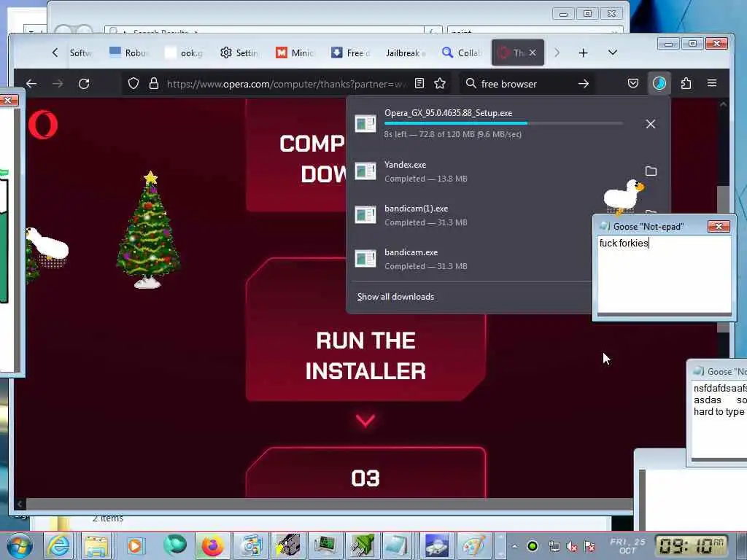Reload the Opera page
Viewport: 747px width, 560px height.
[84, 84]
